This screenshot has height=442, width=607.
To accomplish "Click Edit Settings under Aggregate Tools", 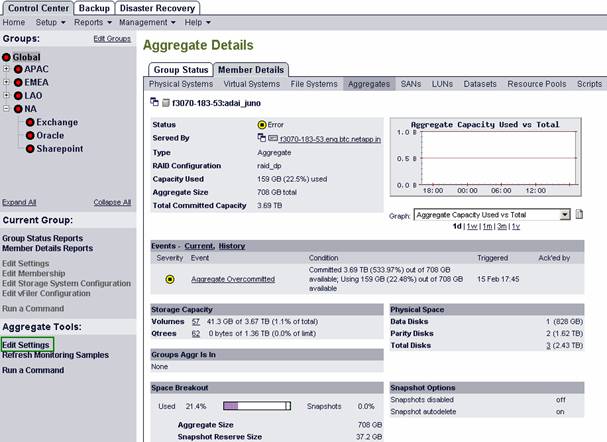I will tap(26, 345).
